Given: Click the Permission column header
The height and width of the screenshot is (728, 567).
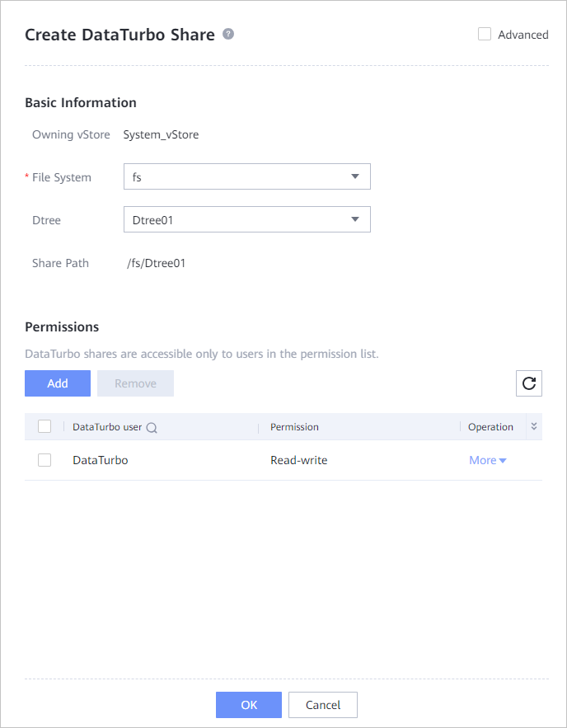Looking at the screenshot, I should point(294,427).
